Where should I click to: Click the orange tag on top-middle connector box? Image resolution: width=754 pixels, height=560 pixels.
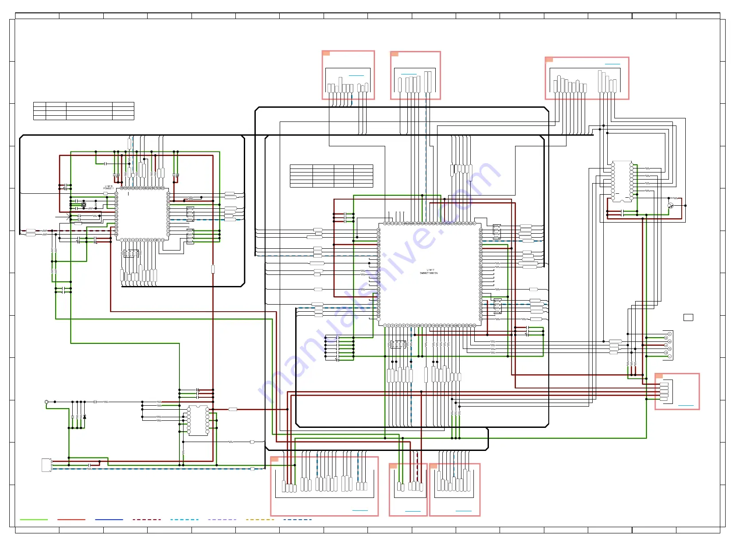point(395,54)
